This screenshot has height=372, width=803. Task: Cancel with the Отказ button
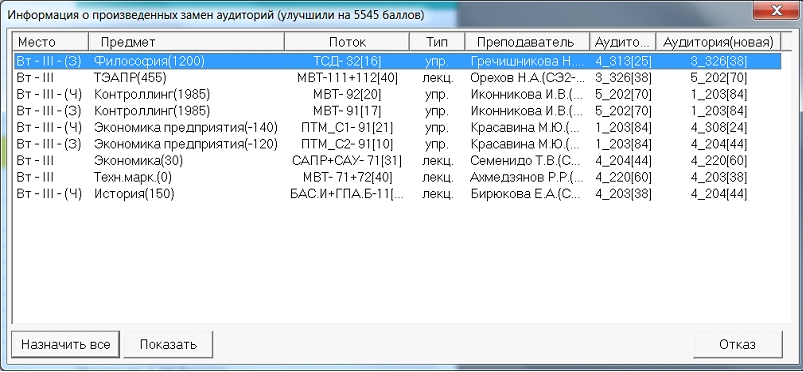737,344
